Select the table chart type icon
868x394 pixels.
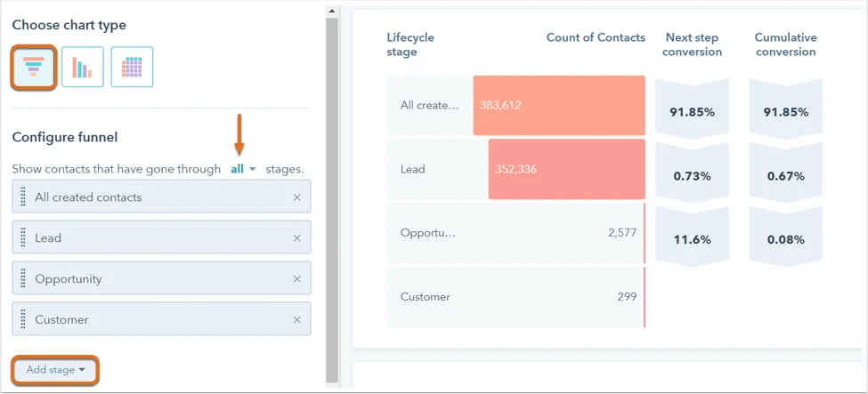[x=132, y=68]
